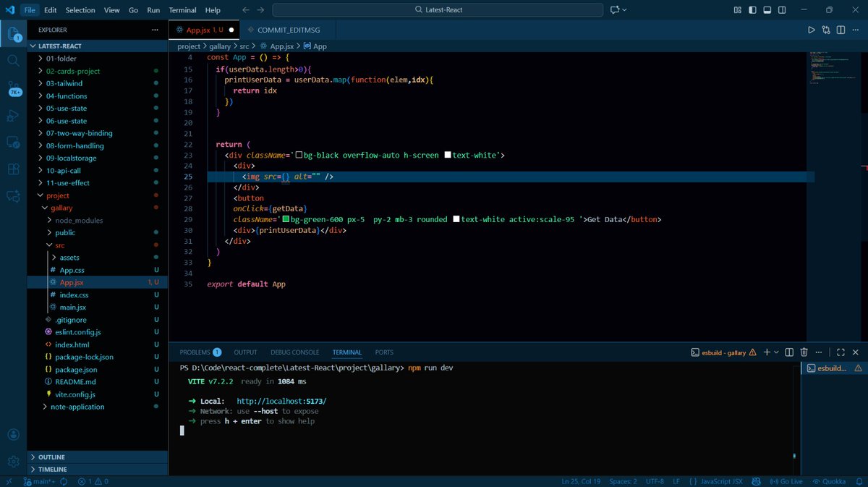This screenshot has height=487, width=868.
Task: Click the bg-green-600 color swatch
Action: click(286, 219)
